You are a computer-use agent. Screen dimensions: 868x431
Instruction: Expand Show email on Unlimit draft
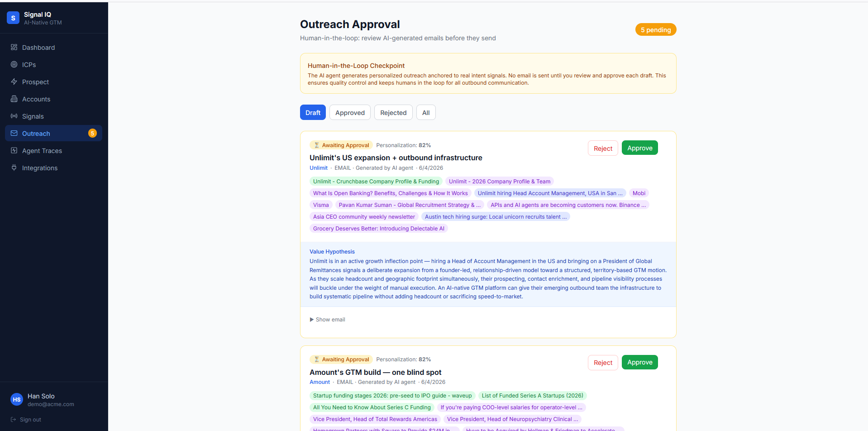click(327, 320)
